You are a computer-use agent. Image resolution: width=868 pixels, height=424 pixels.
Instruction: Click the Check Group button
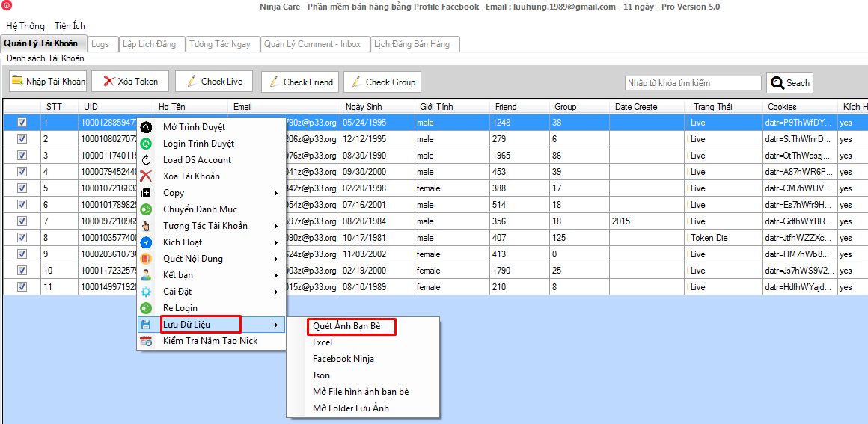pyautogui.click(x=382, y=82)
